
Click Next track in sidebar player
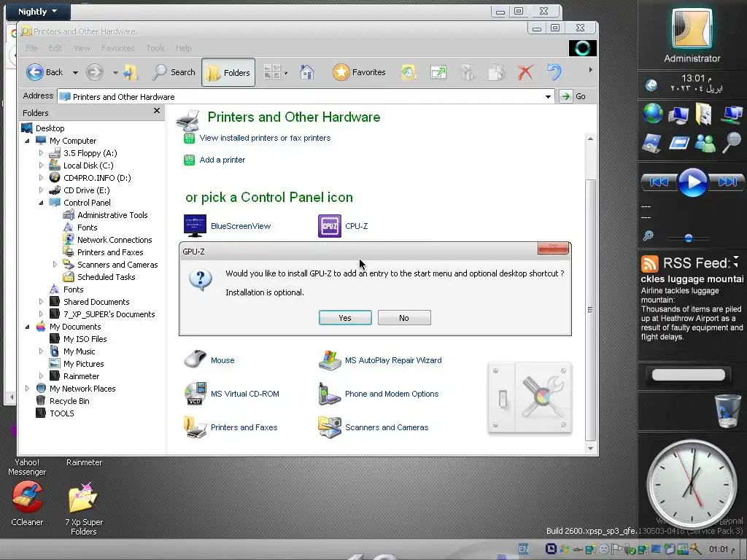pos(727,182)
